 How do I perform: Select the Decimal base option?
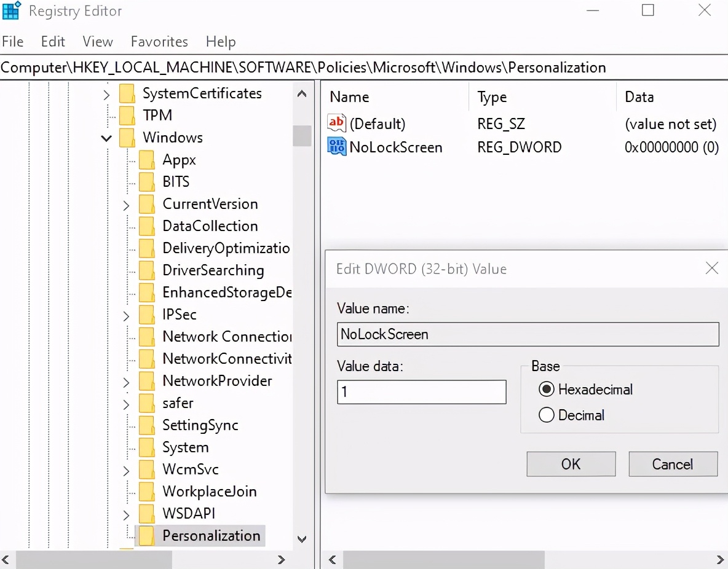[546, 415]
